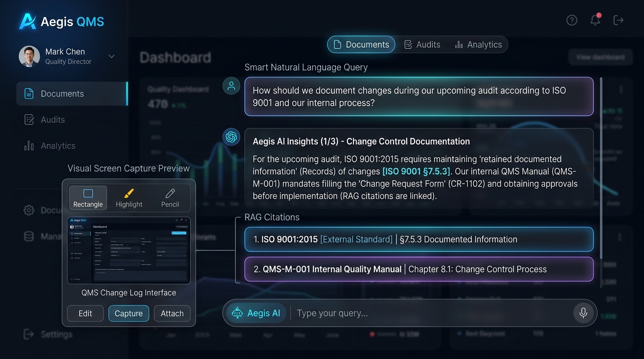This screenshot has height=359, width=644.
Task: Click the QMS Change Log screenshot thumbnail
Action: click(x=129, y=250)
